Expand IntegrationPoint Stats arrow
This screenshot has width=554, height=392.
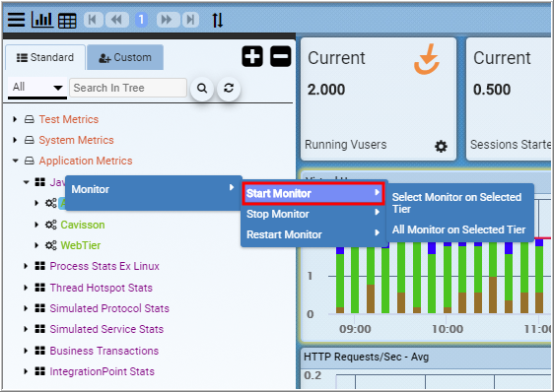26,371
